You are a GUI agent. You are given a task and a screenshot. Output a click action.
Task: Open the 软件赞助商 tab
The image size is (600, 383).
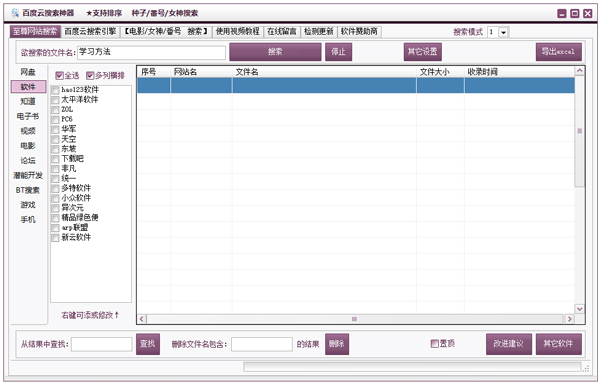359,31
